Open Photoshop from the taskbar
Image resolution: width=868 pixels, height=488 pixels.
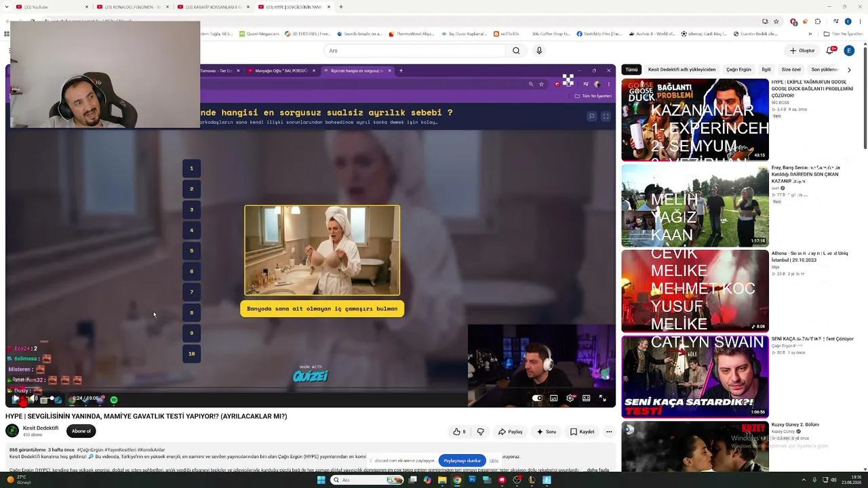[x=472, y=480]
